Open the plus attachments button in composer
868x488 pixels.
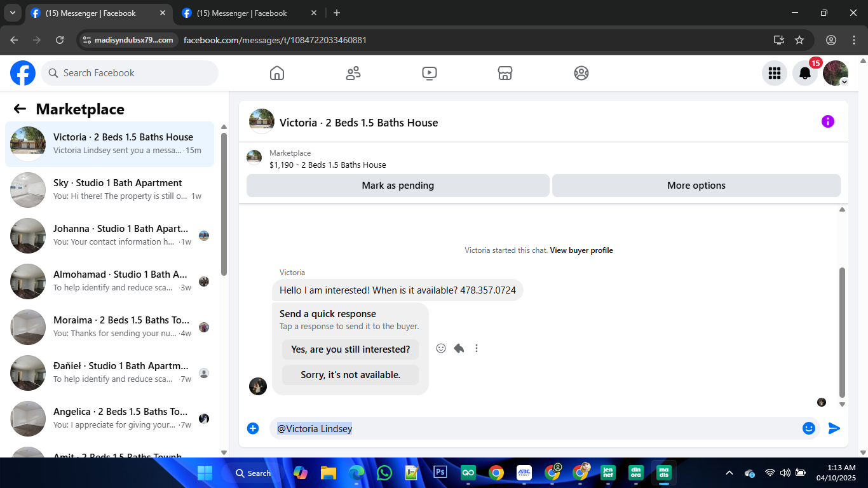pyautogui.click(x=253, y=428)
